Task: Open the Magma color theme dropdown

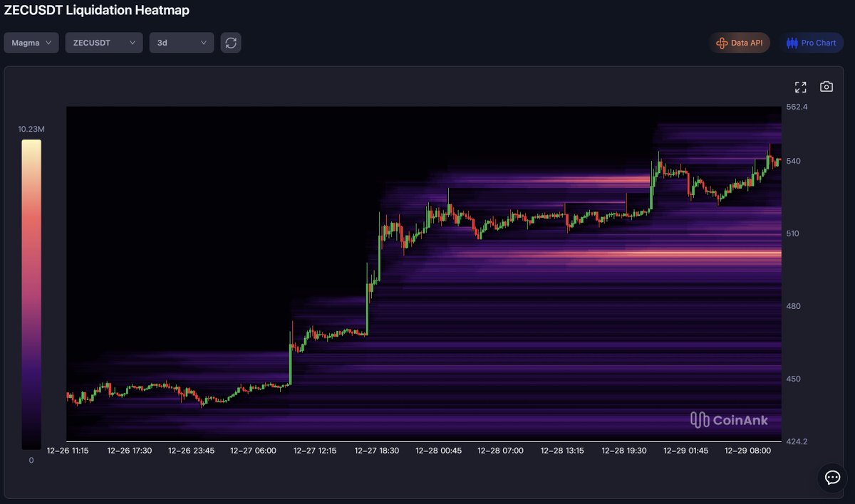Action: (31, 43)
